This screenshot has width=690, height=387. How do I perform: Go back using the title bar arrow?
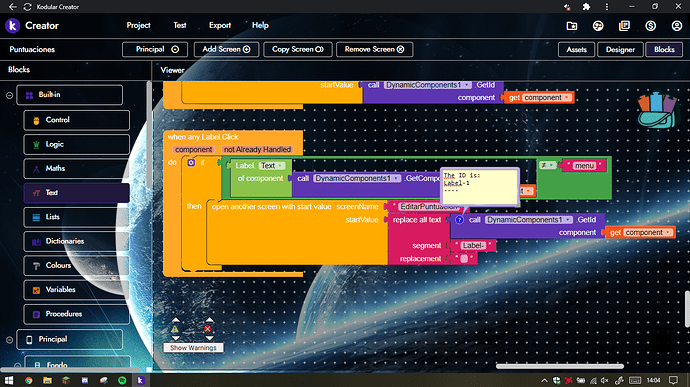pyautogui.click(x=12, y=7)
